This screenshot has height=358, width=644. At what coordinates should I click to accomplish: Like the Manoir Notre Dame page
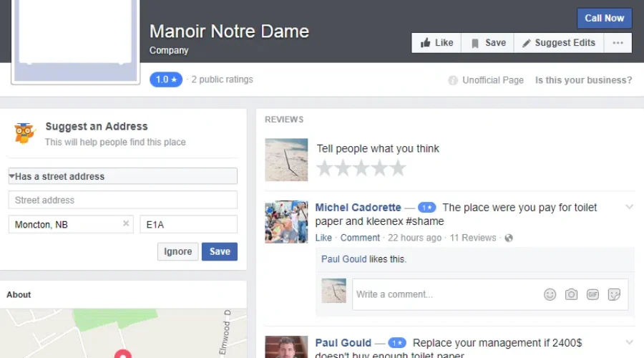click(x=436, y=43)
